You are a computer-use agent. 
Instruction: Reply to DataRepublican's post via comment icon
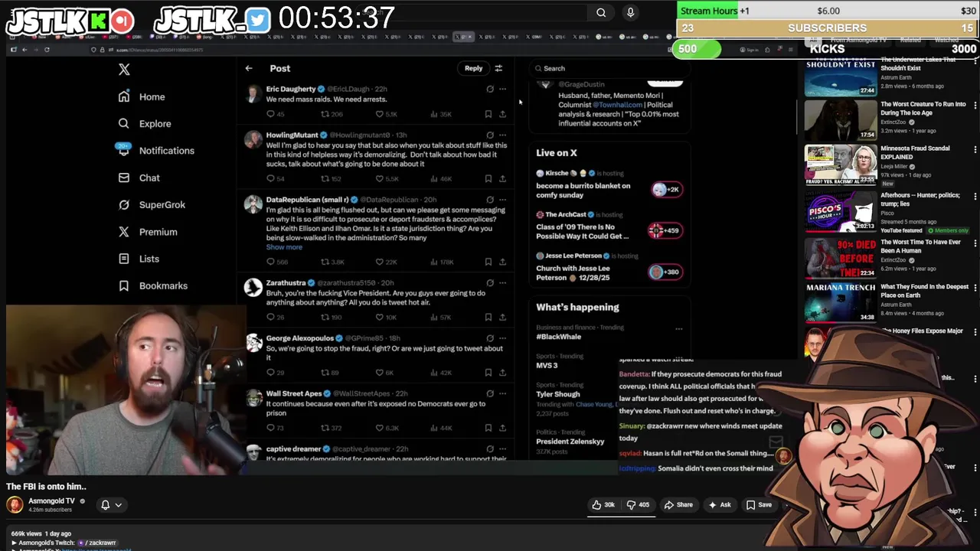coord(270,262)
